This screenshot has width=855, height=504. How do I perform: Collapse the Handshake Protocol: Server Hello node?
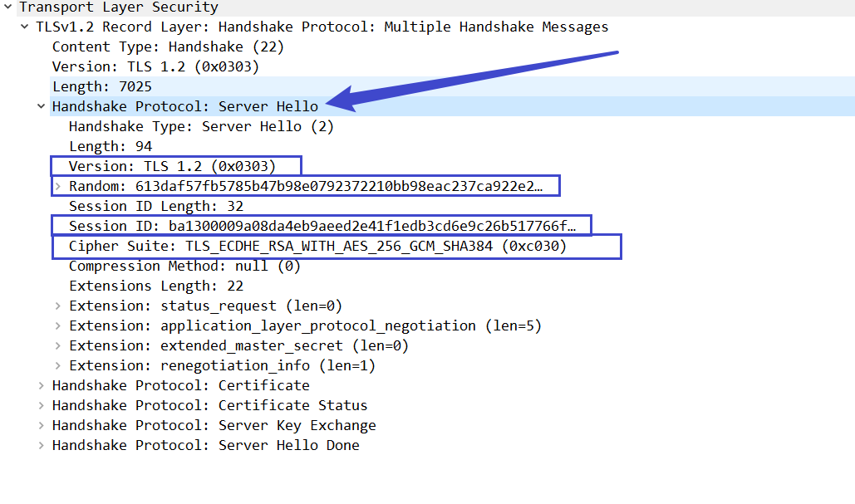point(41,106)
